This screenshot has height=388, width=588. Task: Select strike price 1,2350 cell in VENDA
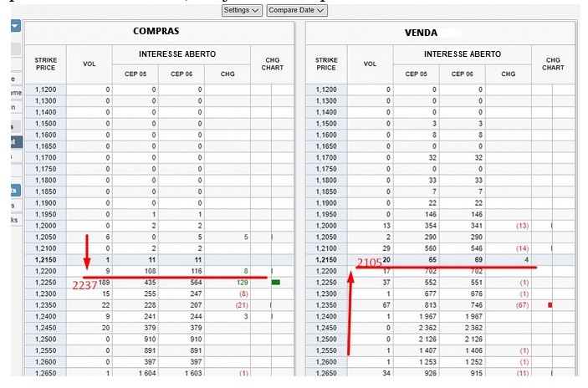pos(327,305)
